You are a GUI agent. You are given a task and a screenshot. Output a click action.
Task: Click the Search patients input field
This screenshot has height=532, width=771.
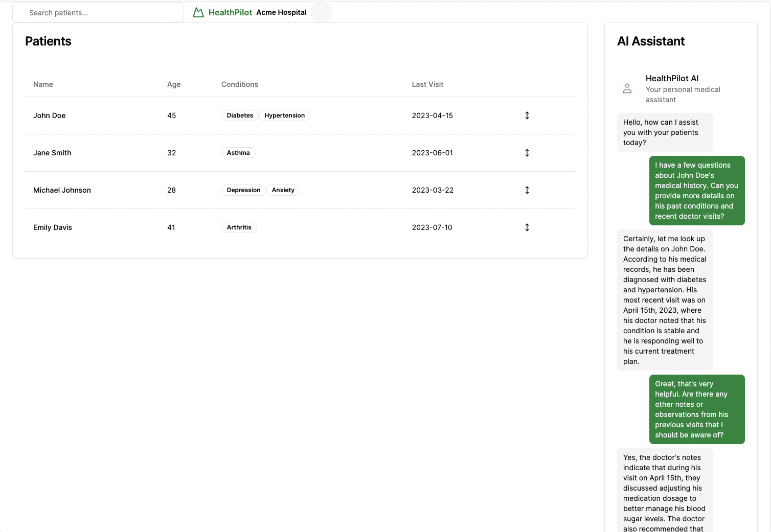(98, 13)
